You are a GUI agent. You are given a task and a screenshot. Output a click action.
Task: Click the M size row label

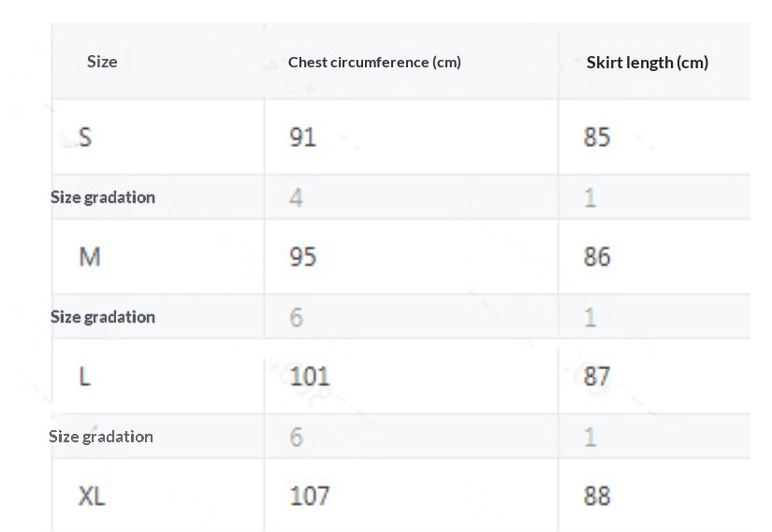[x=89, y=257]
